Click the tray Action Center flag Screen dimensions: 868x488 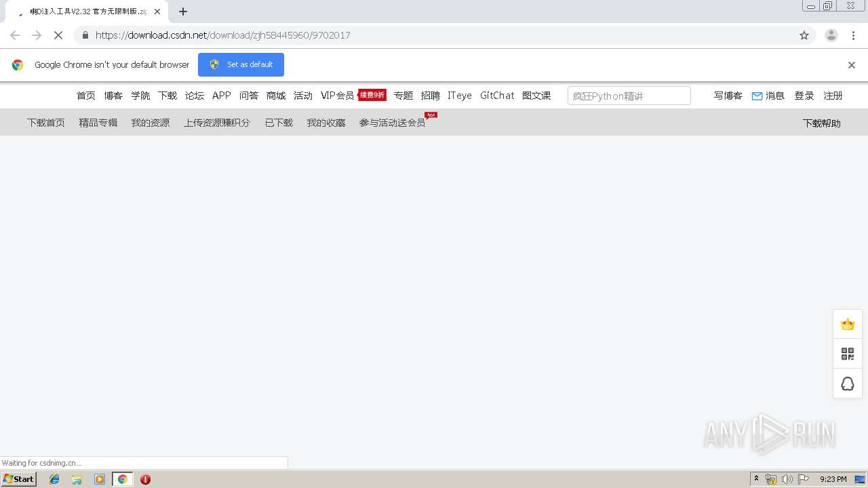coord(803,479)
